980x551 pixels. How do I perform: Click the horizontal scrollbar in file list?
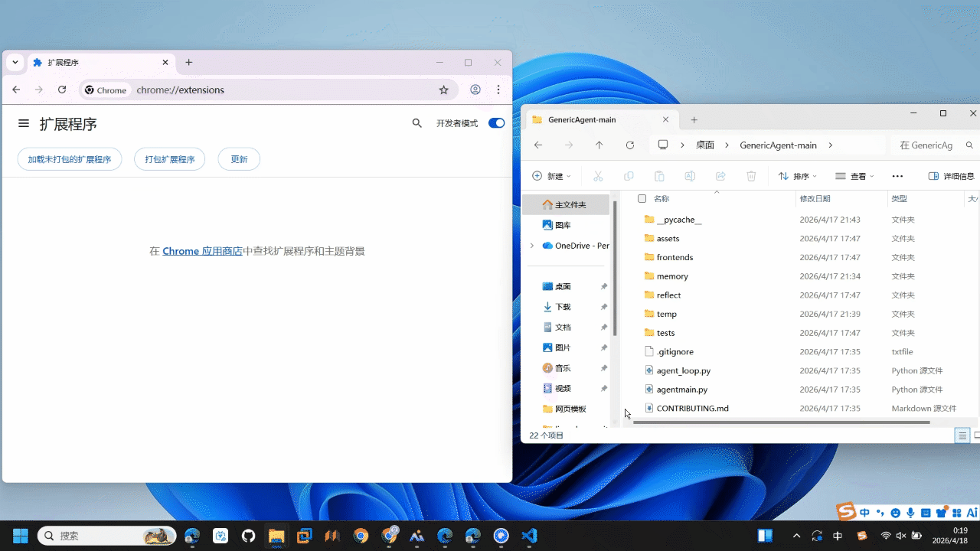(x=781, y=422)
